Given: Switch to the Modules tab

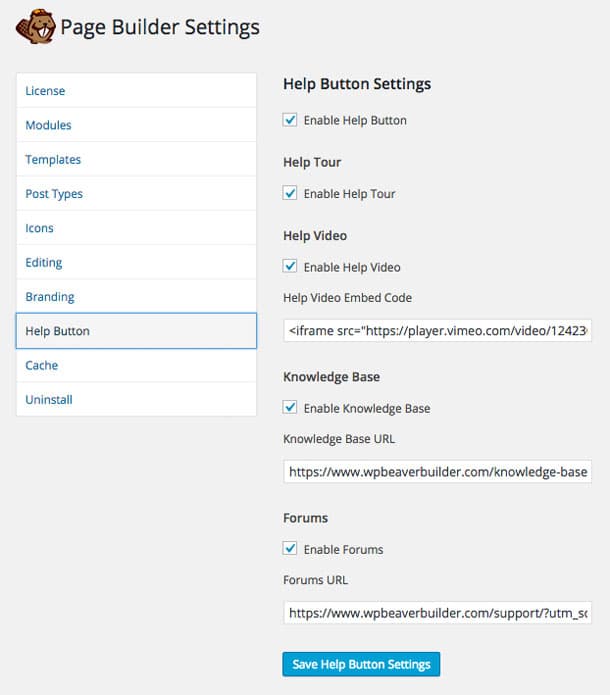Looking at the screenshot, I should (48, 125).
